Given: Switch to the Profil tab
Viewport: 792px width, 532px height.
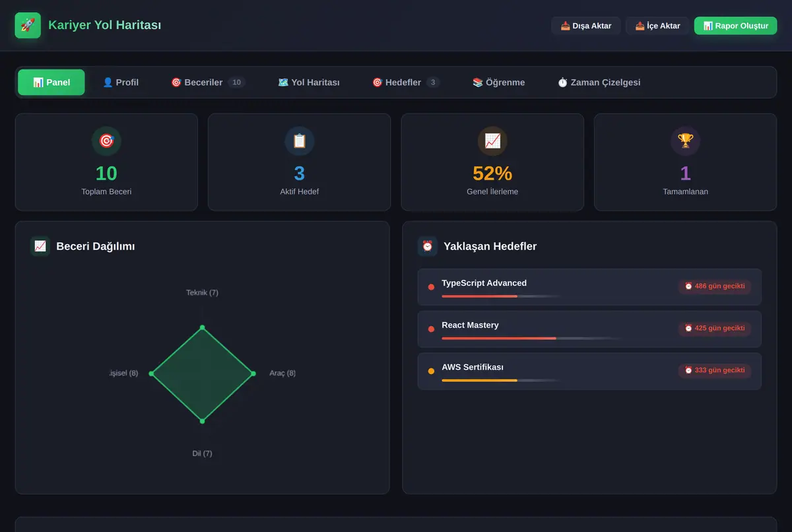Looking at the screenshot, I should tap(121, 83).
